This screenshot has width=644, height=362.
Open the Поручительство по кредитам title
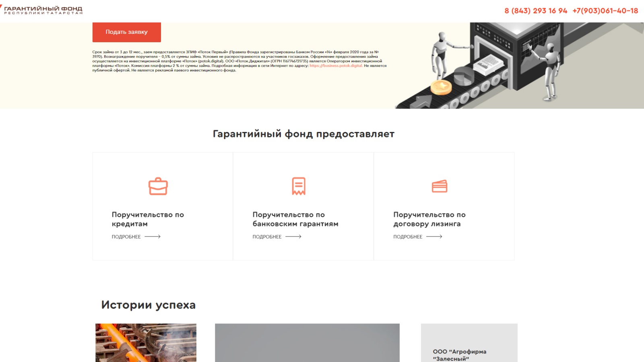coord(148,219)
